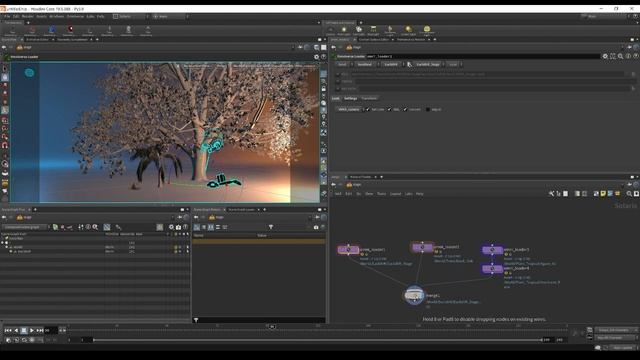The image size is (640, 360).
Task: Click the tree view icon in network toolbar
Action: click(558, 193)
